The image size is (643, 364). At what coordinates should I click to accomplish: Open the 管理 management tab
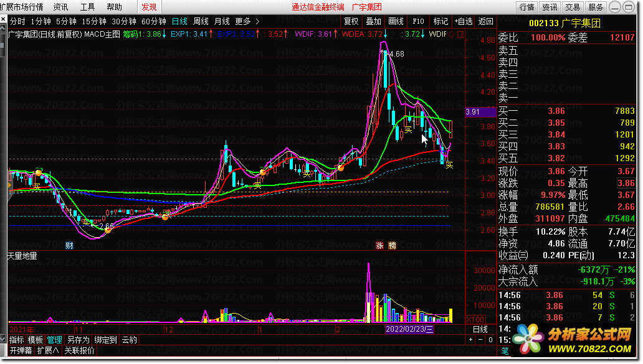(54, 340)
